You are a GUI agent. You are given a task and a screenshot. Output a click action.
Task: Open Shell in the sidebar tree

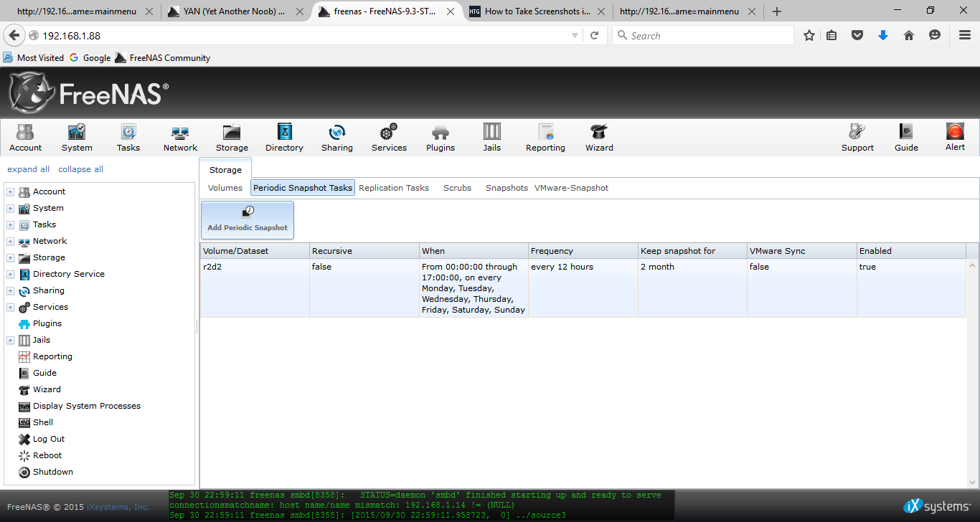(x=43, y=422)
